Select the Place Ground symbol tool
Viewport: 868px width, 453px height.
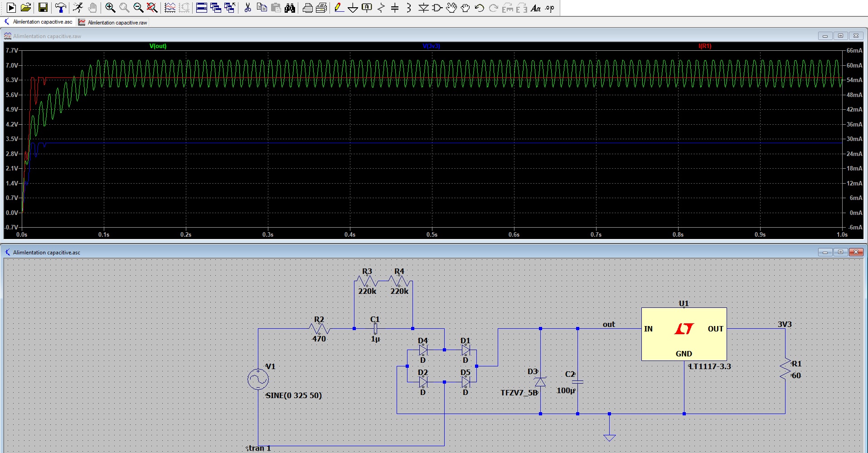pyautogui.click(x=353, y=8)
